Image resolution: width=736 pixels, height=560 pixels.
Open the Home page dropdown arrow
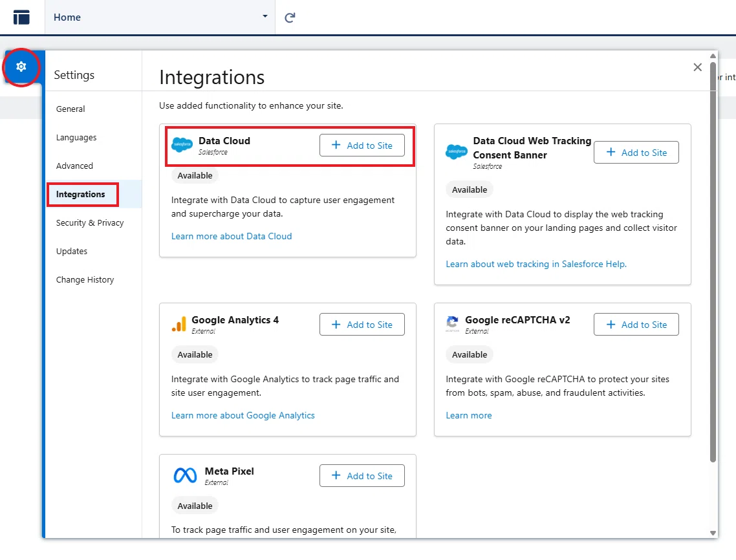[x=265, y=16]
